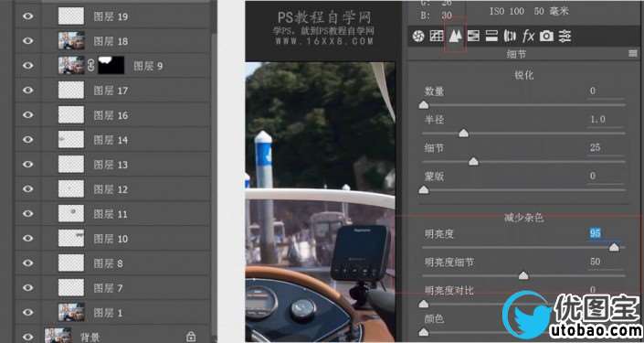Image resolution: width=644 pixels, height=343 pixels.
Task: Select the 图层 9 layer mask thumbnail
Action: (111, 65)
